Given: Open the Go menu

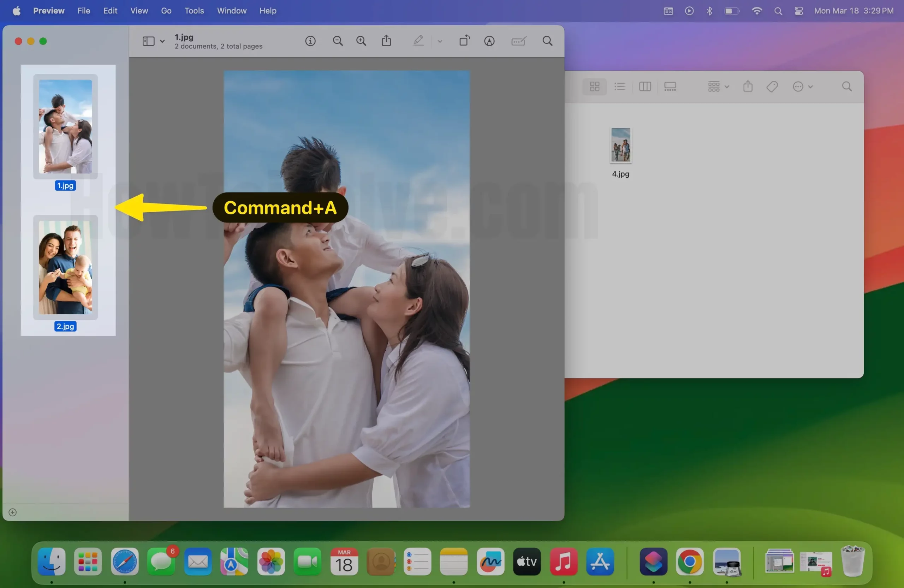Looking at the screenshot, I should 166,11.
